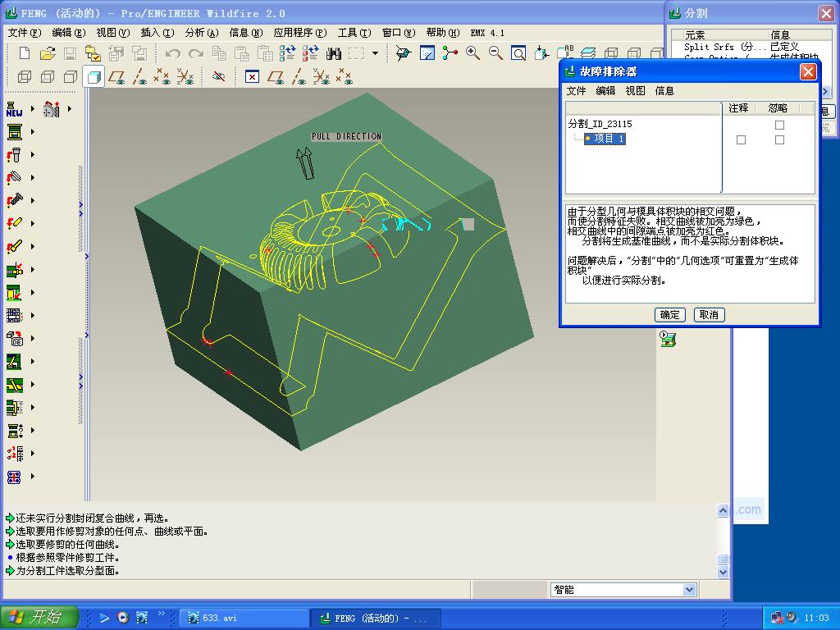Click the message area scrollbar down arrow

[723, 572]
